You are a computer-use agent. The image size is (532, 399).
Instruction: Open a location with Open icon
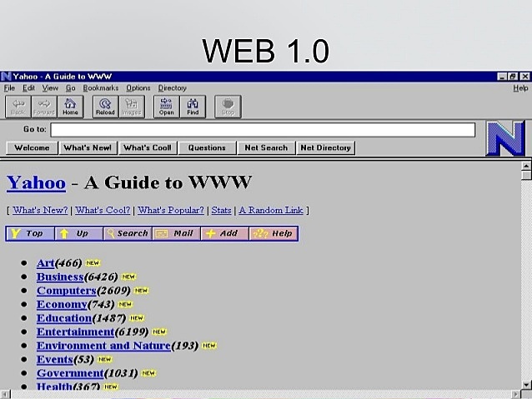tap(166, 107)
